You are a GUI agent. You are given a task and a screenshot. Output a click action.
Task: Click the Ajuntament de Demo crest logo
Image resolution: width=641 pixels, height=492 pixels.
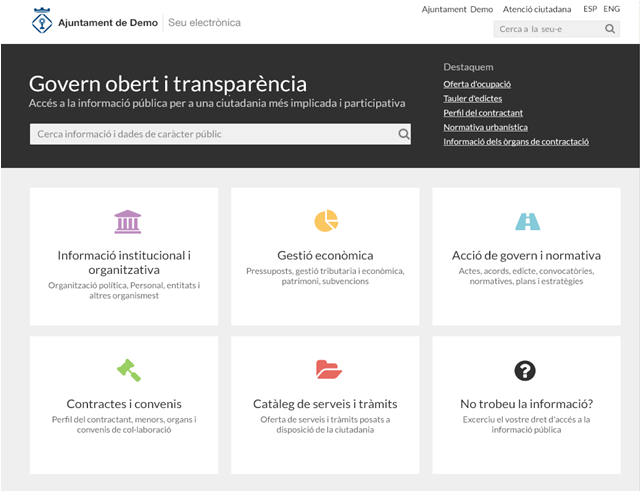[x=42, y=21]
